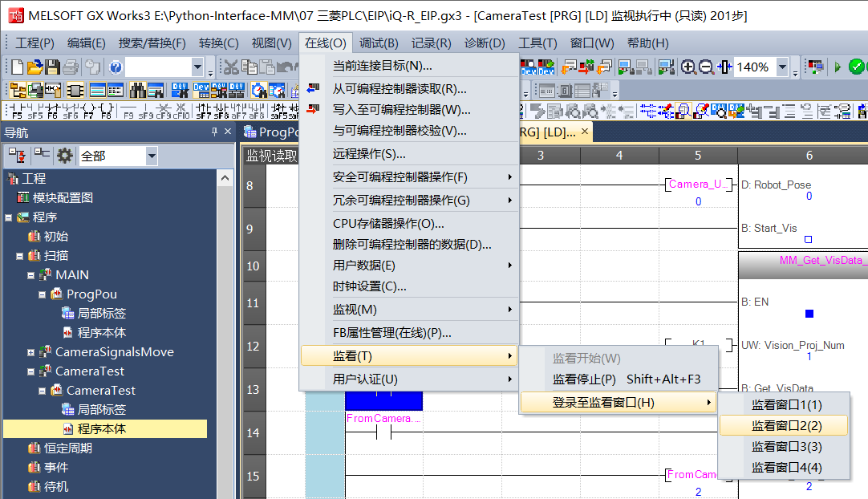Toggle the Navigation window toolbar icon

(x=18, y=91)
